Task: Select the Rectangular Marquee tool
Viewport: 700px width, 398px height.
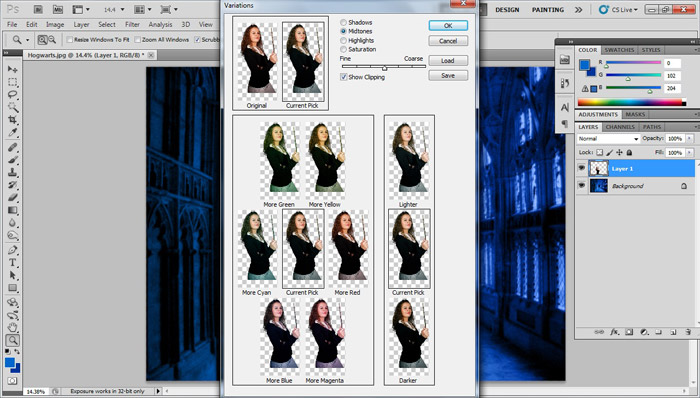Action: [12, 82]
